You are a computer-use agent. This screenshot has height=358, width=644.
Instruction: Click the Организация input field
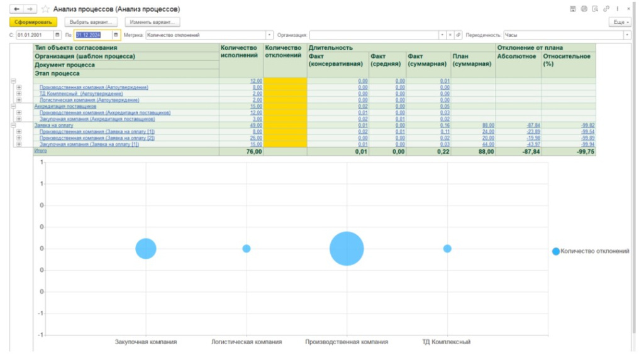pyautogui.click(x=374, y=35)
